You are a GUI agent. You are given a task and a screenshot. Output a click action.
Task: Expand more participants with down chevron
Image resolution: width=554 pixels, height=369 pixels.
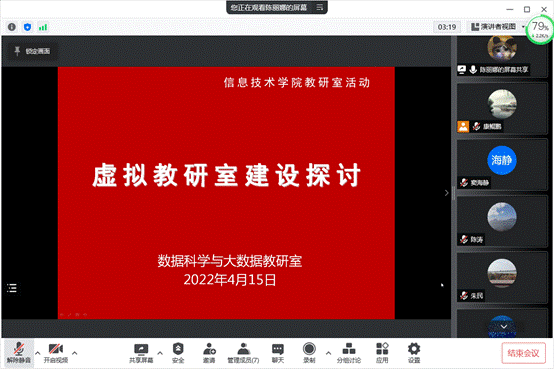point(503,327)
